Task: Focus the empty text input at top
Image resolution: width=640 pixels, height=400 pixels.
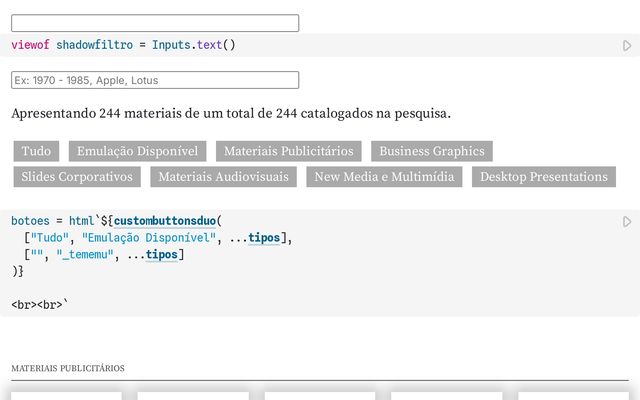Action: click(155, 23)
